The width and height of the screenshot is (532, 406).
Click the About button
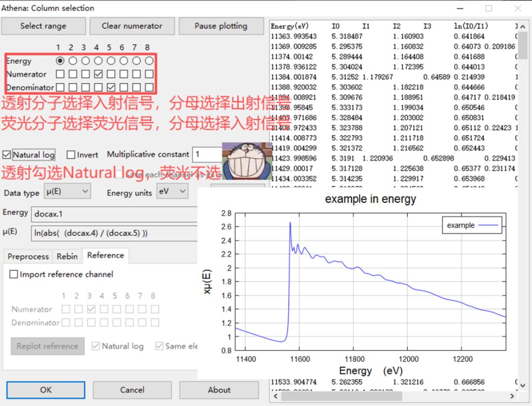tap(219, 390)
